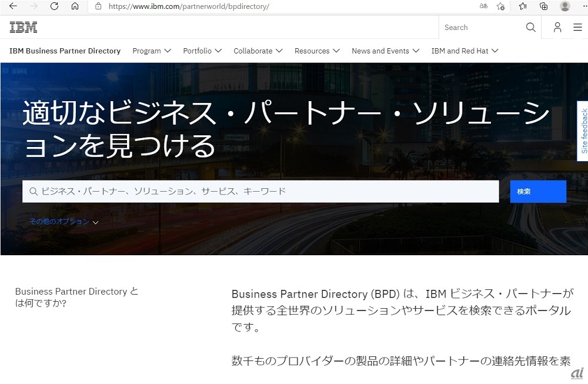Image resolution: width=588 pixels, height=384 pixels.
Task: Click the translate page icon
Action: [483, 6]
